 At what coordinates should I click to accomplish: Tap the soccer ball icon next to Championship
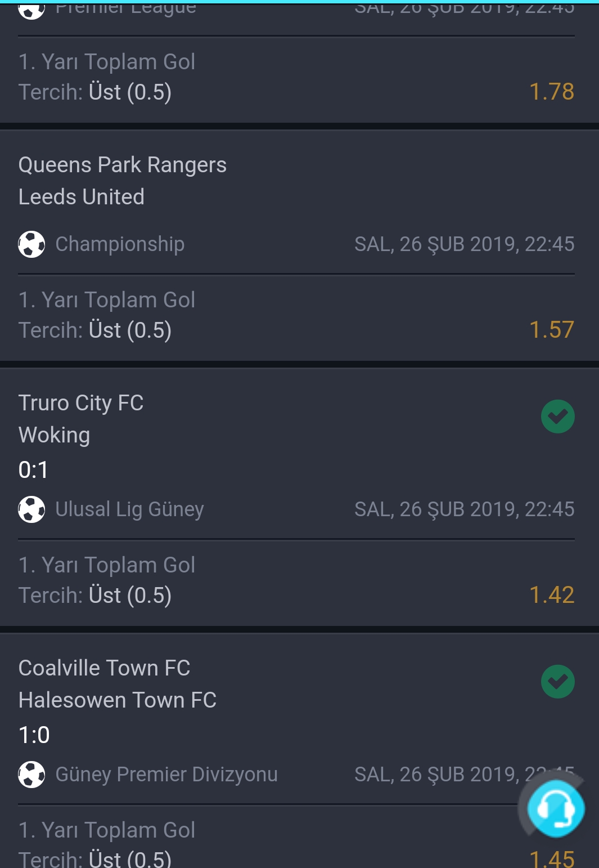[31, 244]
